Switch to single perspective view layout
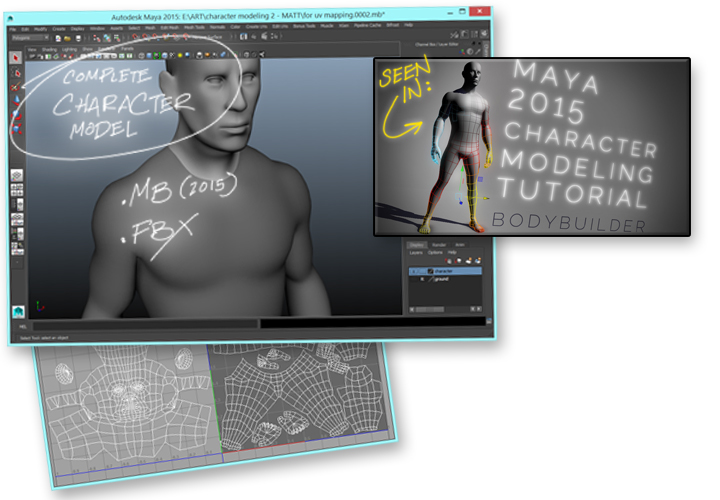The image size is (720, 500). [x=17, y=175]
